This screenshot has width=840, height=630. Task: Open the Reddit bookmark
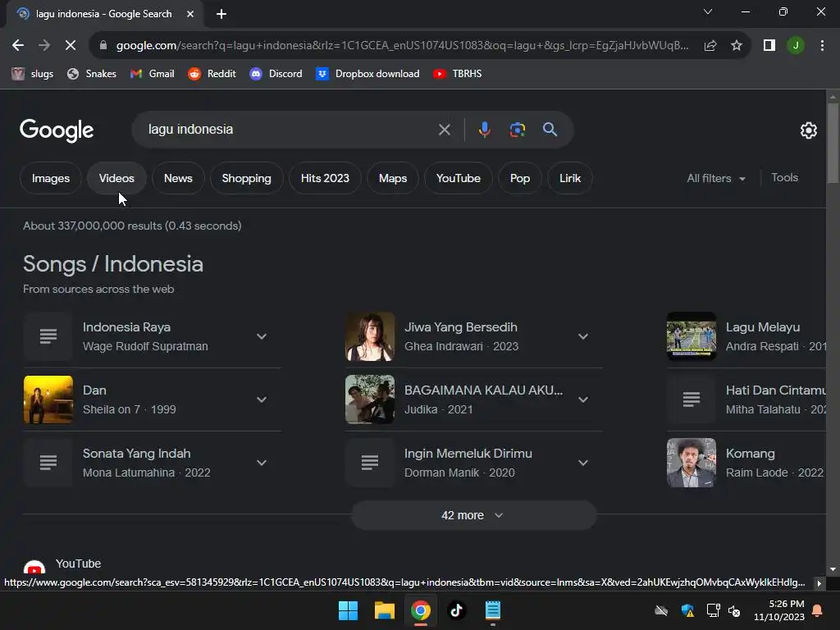point(212,74)
